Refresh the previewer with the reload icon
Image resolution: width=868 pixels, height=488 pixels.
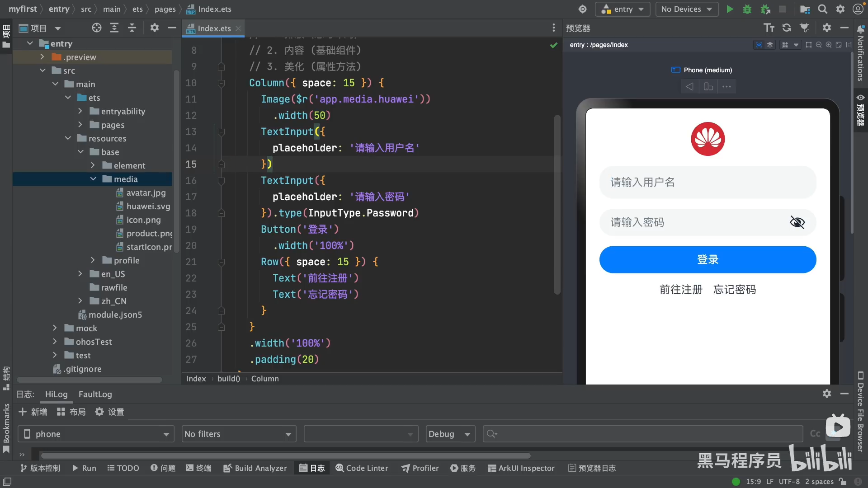tap(787, 28)
